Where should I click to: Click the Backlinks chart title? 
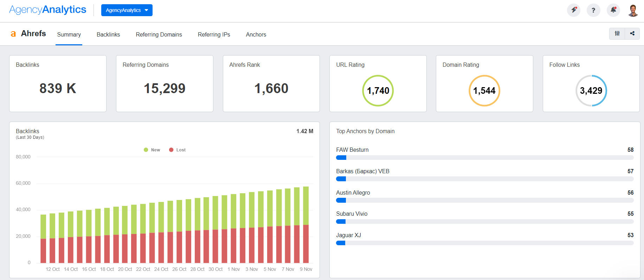click(x=27, y=131)
